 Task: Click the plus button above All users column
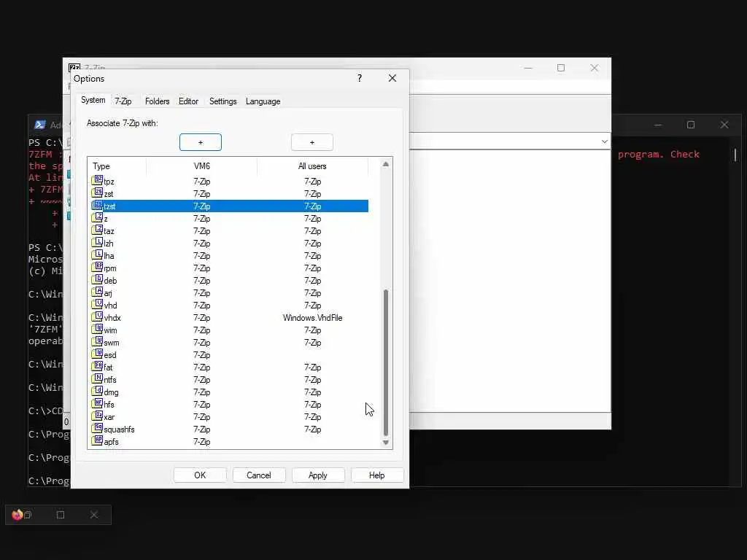(x=312, y=142)
